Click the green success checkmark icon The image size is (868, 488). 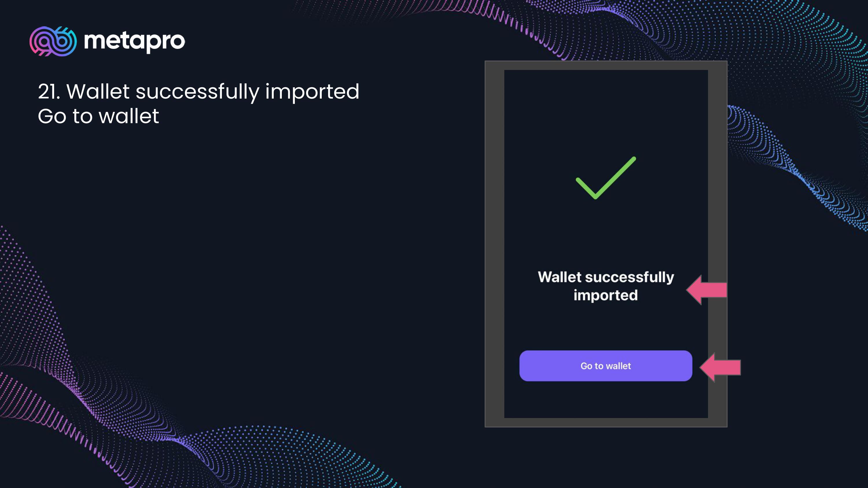[606, 178]
